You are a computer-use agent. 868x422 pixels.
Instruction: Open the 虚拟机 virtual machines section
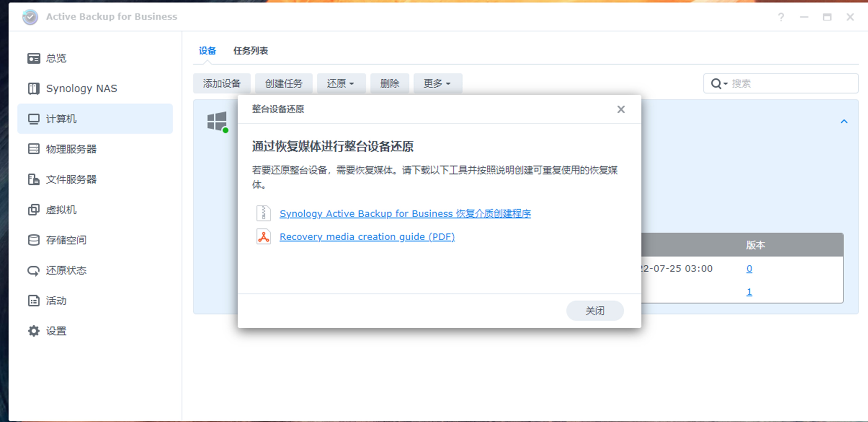pyautogui.click(x=61, y=210)
